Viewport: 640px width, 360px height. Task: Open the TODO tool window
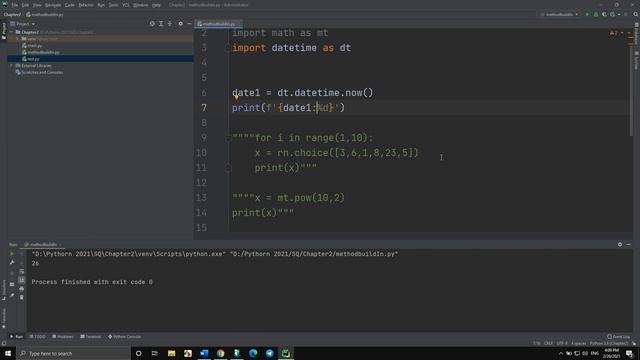(38, 337)
